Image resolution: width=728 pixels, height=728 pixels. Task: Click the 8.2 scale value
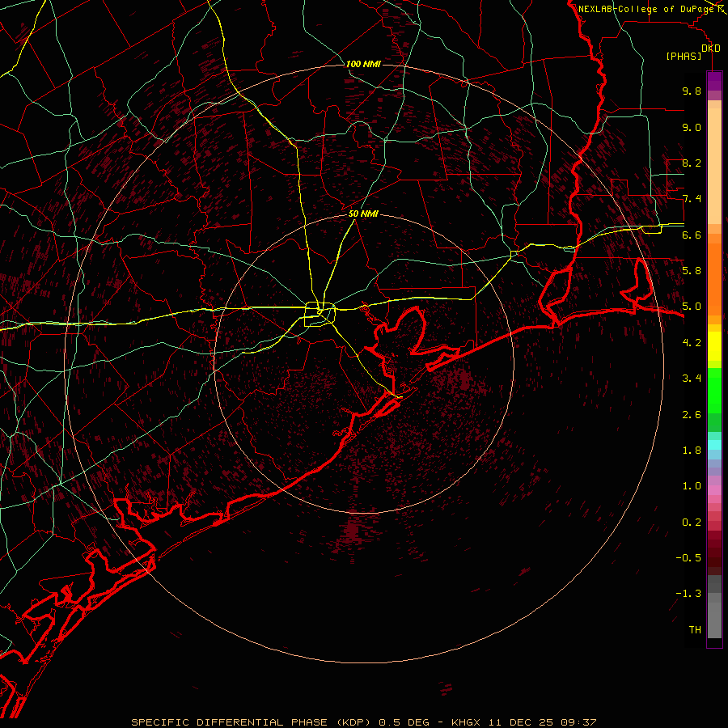point(692,163)
